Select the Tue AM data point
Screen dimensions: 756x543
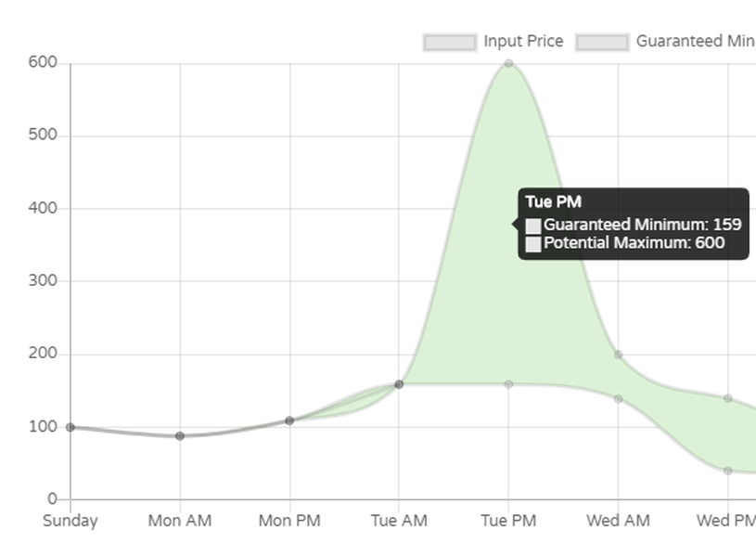(399, 383)
